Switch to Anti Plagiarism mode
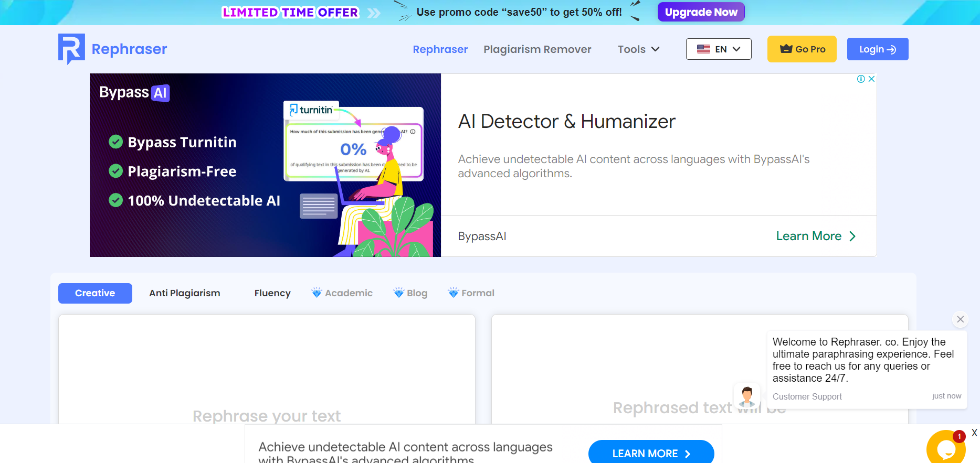The height and width of the screenshot is (463, 980). (x=185, y=293)
